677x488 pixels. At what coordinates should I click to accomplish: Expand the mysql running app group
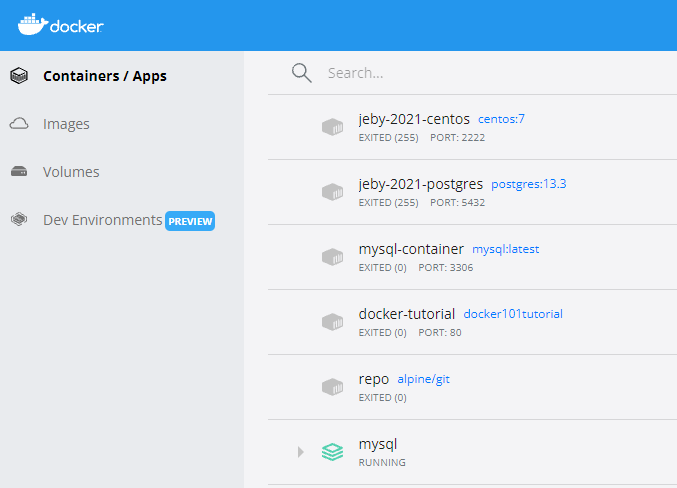(x=301, y=452)
